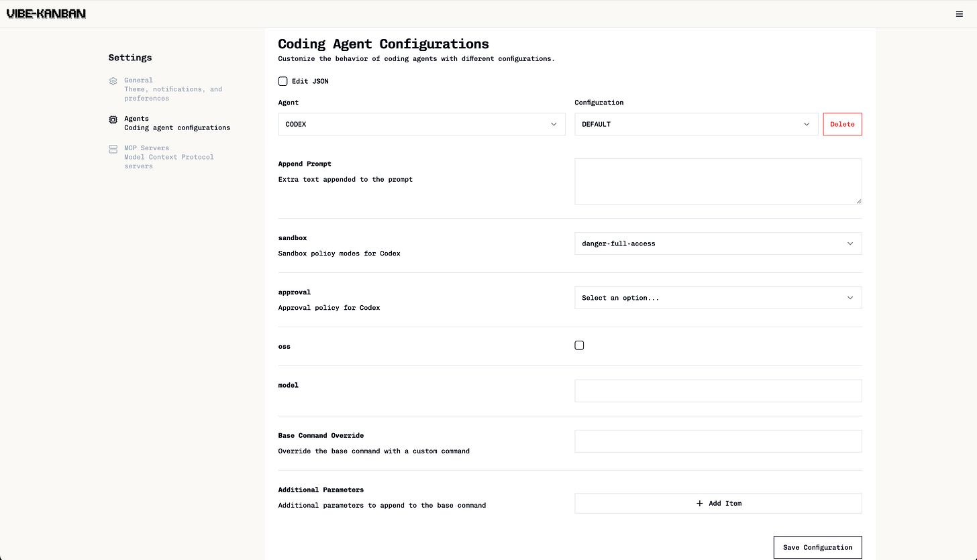
Task: Add an additional parameter item
Action: [x=717, y=503]
